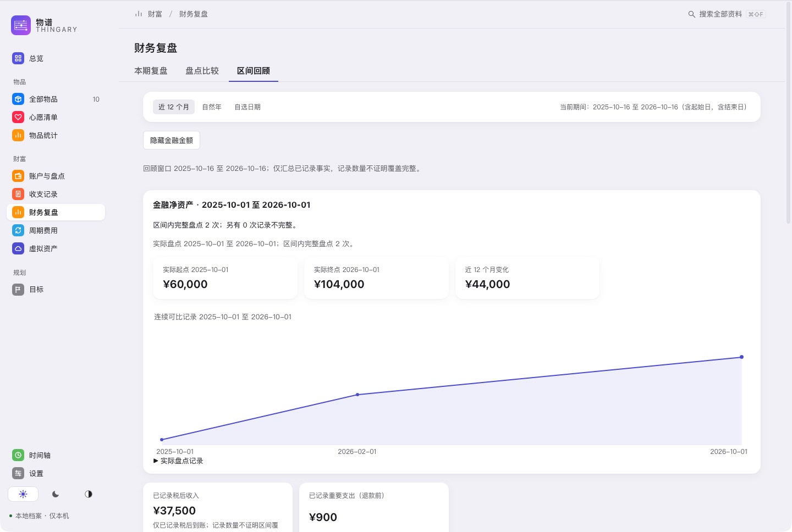Open 周期费用 refresh icon
Image resolution: width=792 pixels, height=532 pixels.
point(18,230)
